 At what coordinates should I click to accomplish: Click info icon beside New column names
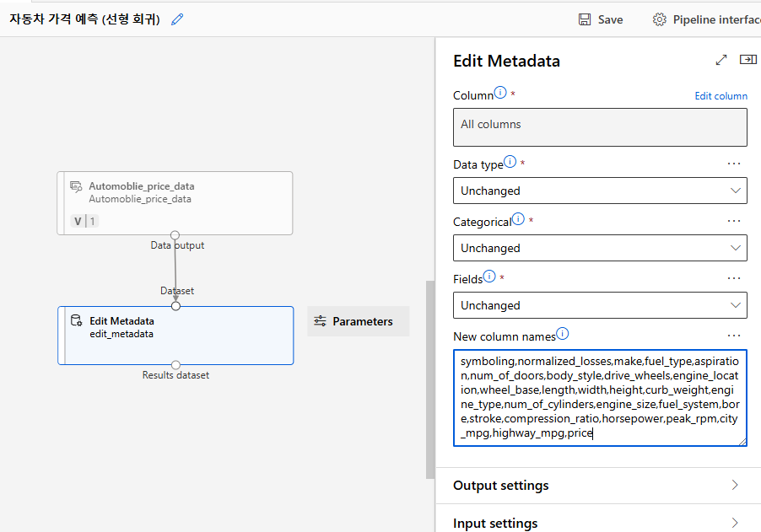[562, 334]
